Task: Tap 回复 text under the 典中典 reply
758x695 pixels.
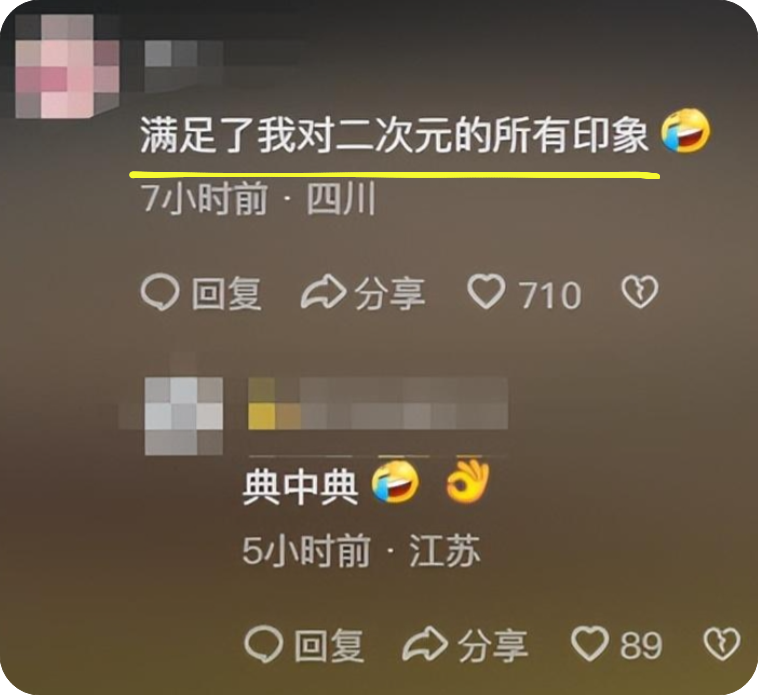Action: click(x=329, y=645)
